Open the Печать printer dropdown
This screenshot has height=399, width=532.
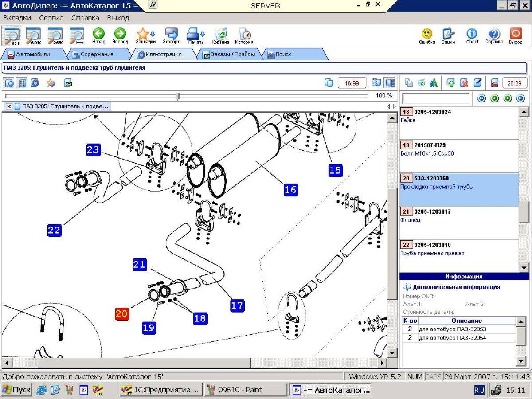click(196, 36)
